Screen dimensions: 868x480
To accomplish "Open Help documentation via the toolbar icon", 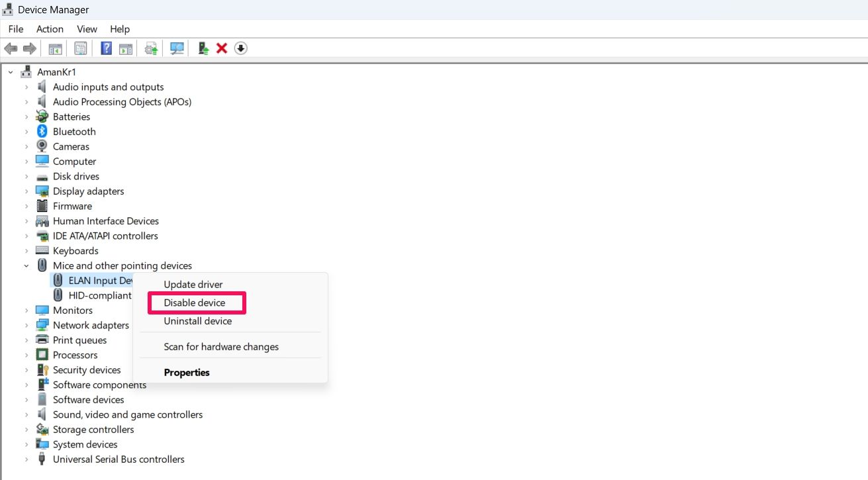I will tap(106, 48).
